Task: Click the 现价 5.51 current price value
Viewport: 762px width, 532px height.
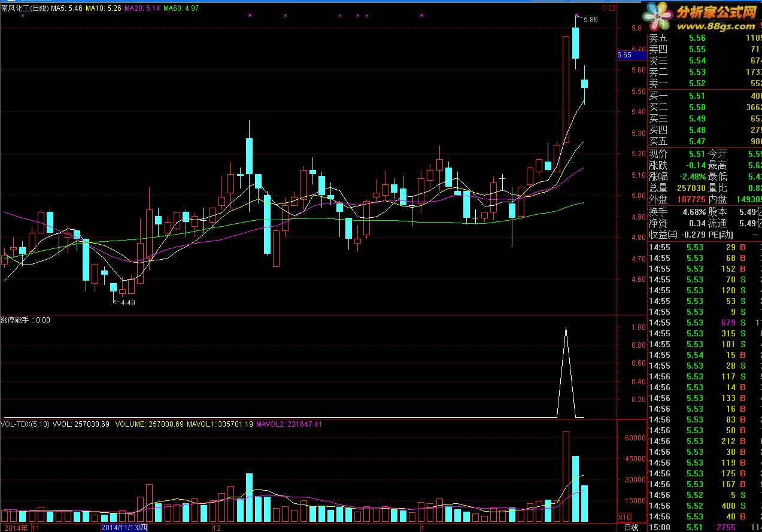Action: 697,154
